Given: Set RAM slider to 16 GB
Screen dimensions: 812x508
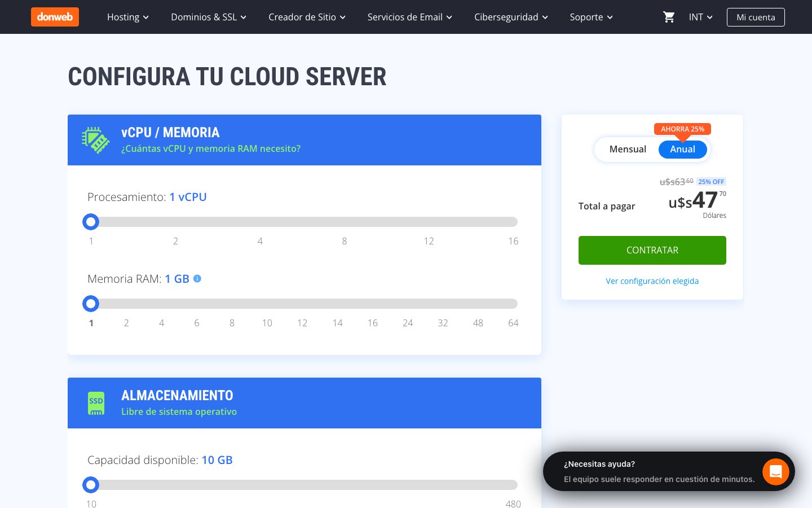Looking at the screenshot, I should pos(373,304).
